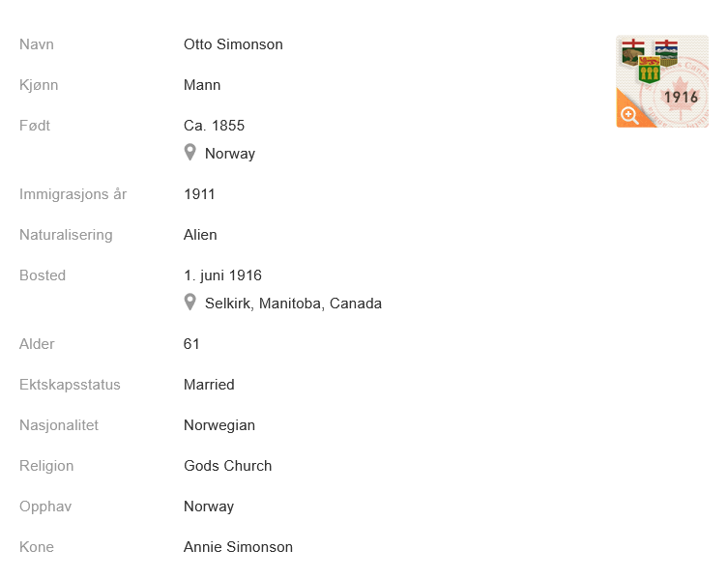Image resolution: width=728 pixels, height=579 pixels.
Task: Click the Navn field label
Action: (x=37, y=44)
